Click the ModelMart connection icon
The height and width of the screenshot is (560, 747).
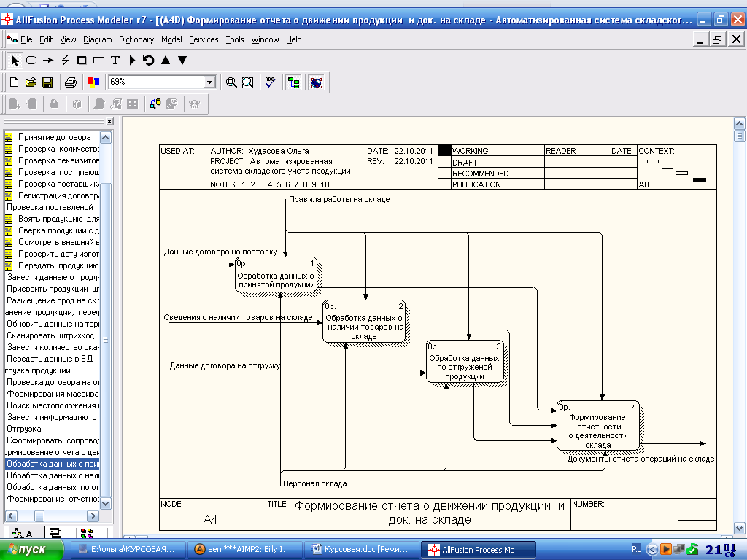pos(155,104)
